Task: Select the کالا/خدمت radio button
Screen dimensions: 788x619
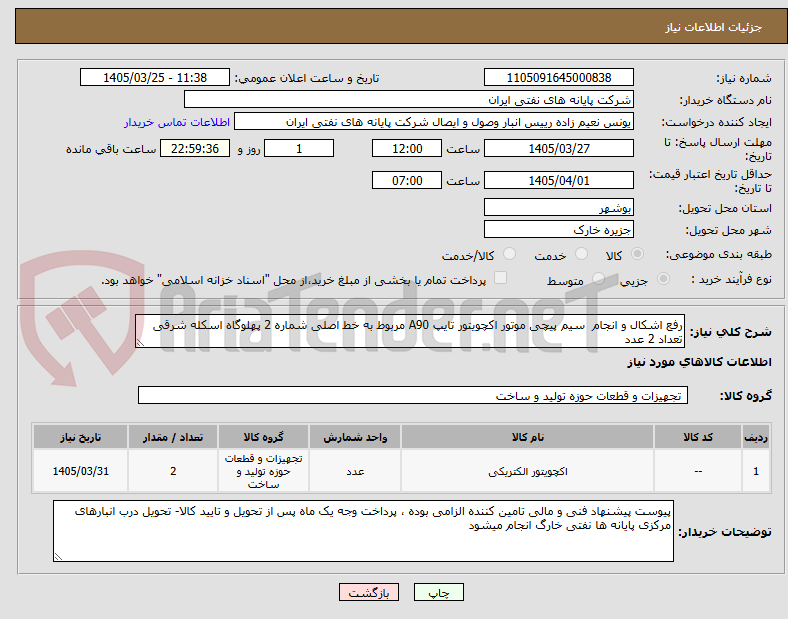Action: click(510, 254)
